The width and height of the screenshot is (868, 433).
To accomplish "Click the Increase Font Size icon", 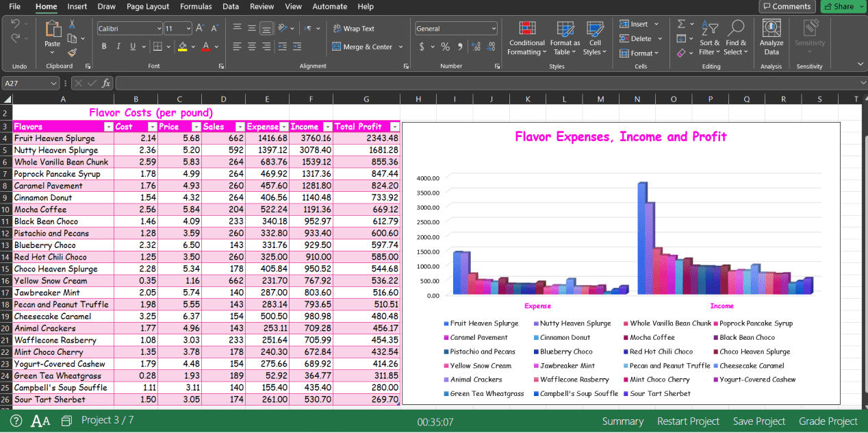I will coord(199,28).
